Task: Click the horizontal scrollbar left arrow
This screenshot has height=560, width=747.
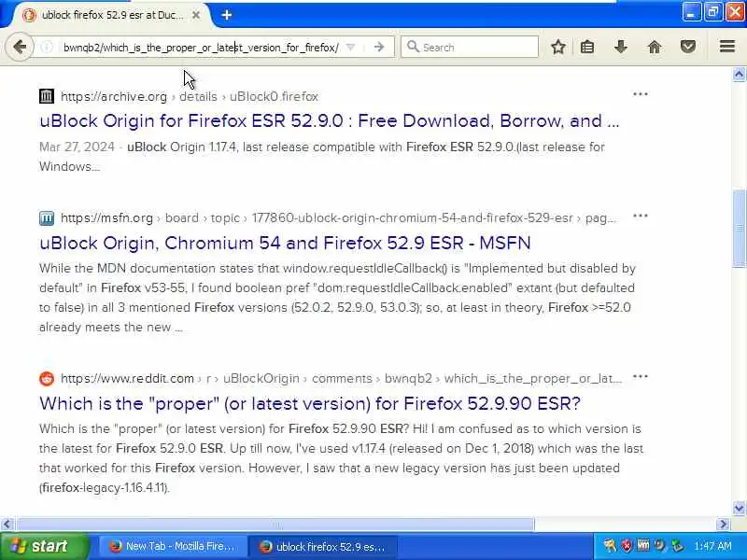Action: point(7,525)
